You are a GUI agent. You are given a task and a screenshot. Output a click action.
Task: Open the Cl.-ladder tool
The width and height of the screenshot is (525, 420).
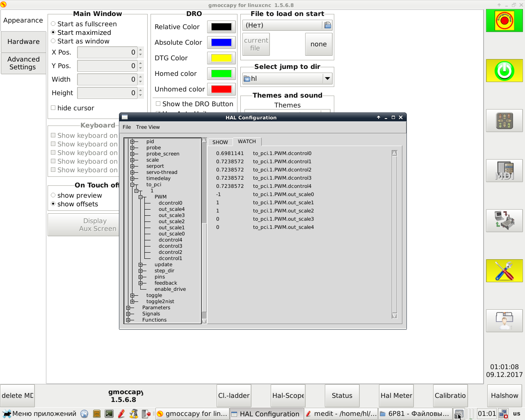pyautogui.click(x=234, y=395)
